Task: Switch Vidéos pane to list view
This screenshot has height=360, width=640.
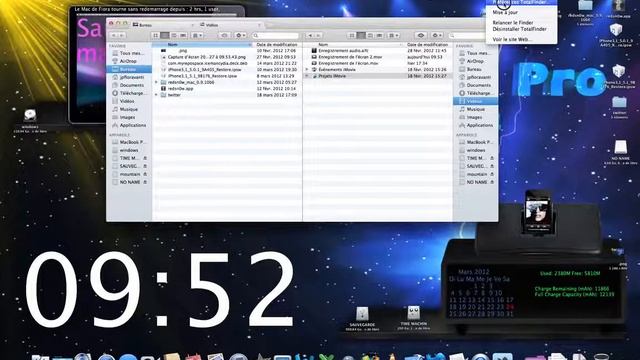Action: [x=361, y=36]
